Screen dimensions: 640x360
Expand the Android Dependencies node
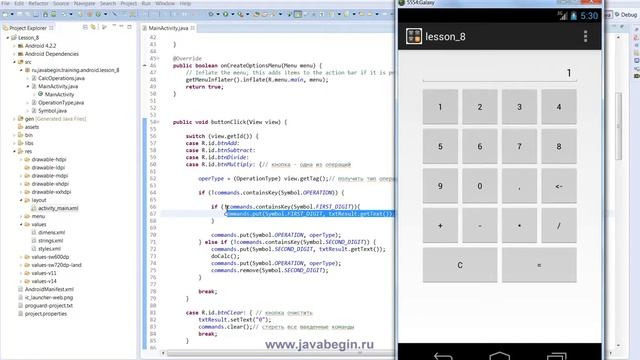14,54
